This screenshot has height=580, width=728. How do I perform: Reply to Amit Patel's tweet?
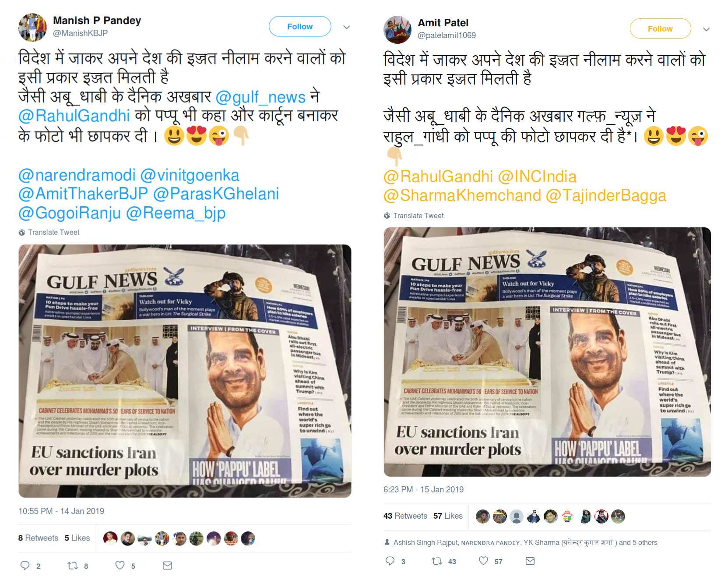pyautogui.click(x=390, y=561)
